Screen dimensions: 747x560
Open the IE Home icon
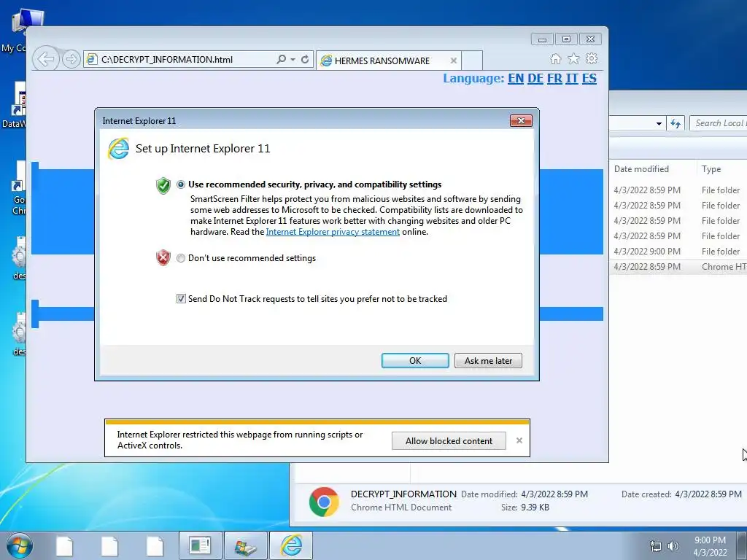click(555, 58)
